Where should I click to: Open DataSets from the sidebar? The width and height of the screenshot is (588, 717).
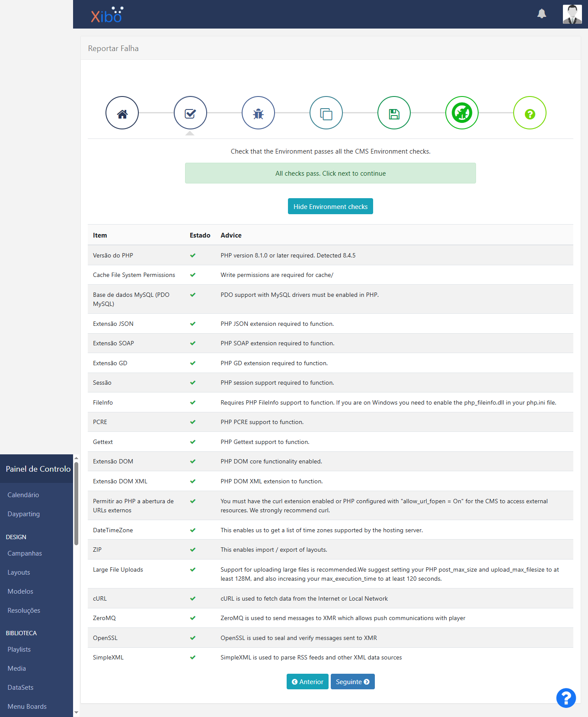(x=20, y=687)
